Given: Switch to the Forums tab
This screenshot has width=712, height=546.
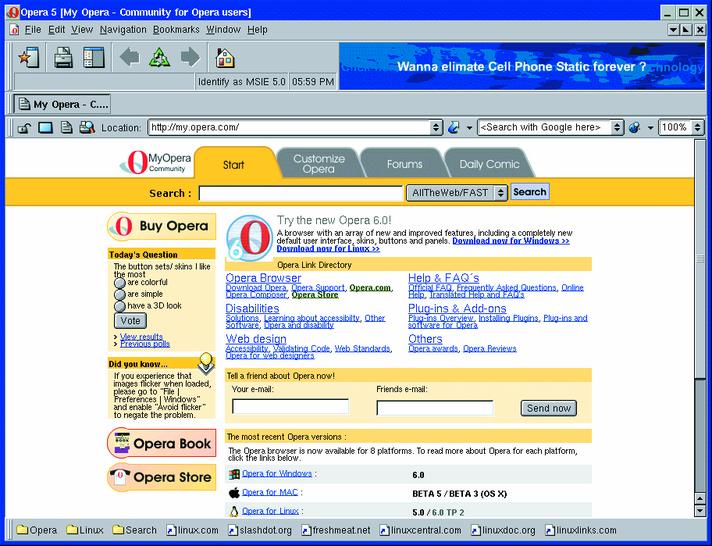Looking at the screenshot, I should click(x=404, y=164).
